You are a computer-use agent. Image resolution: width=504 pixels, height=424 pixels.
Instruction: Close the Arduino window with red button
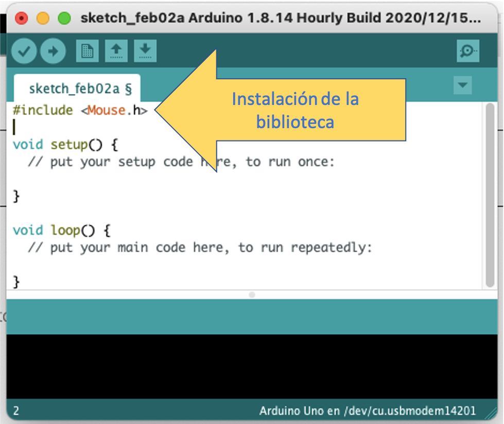(x=22, y=19)
